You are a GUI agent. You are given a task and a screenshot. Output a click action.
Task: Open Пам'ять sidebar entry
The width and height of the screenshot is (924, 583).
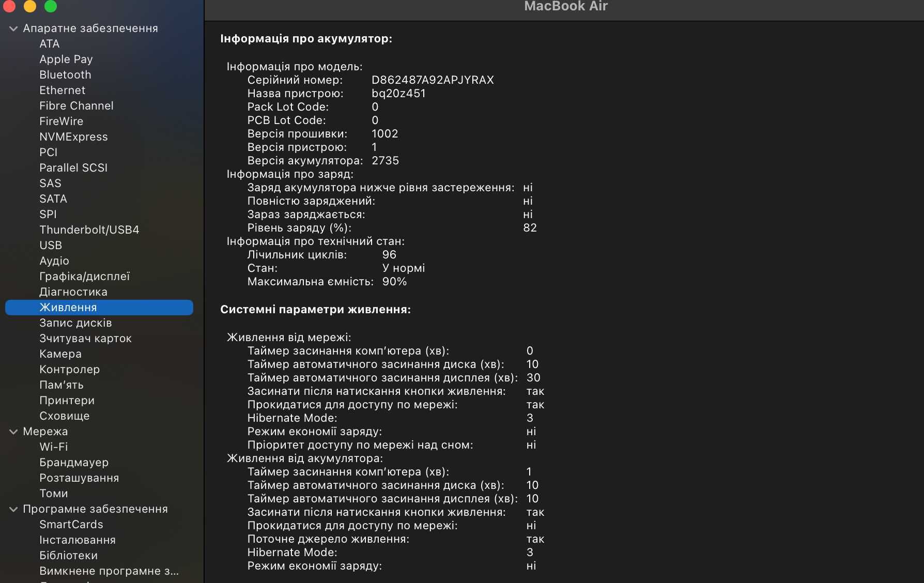61,385
